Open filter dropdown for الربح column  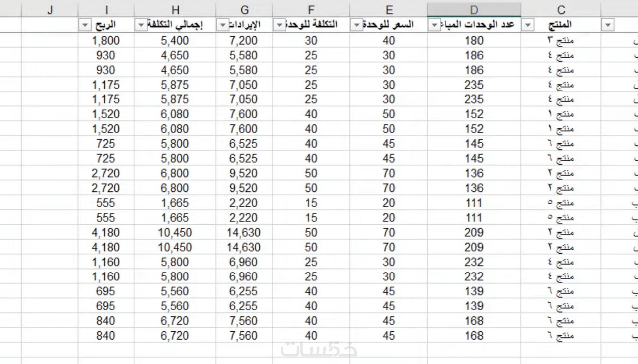[85, 25]
